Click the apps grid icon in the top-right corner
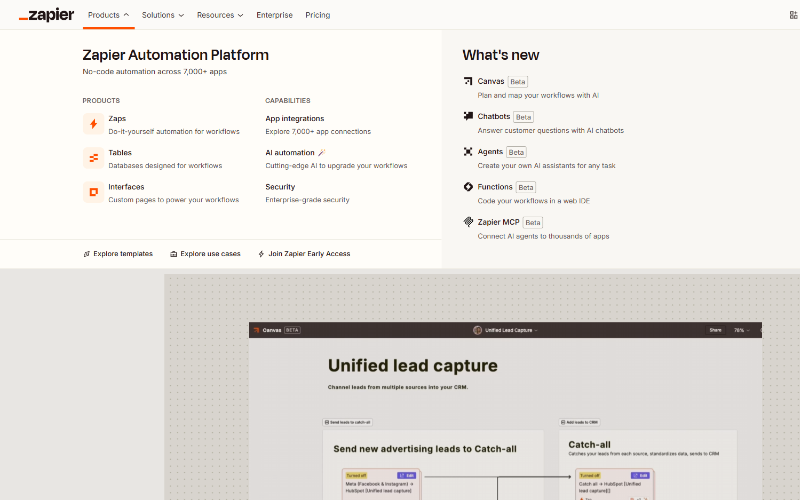This screenshot has width=800, height=500. click(x=793, y=15)
